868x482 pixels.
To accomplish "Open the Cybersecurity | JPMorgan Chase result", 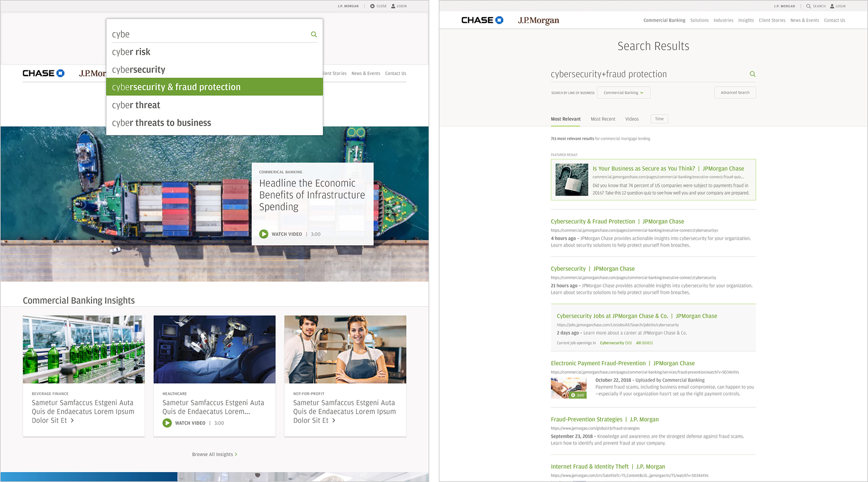I will pos(593,269).
